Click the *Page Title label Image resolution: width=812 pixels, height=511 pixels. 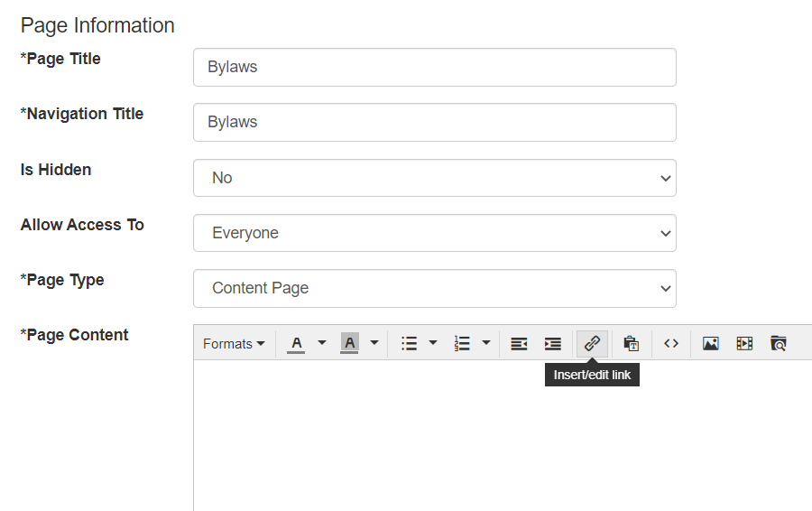[x=60, y=59]
